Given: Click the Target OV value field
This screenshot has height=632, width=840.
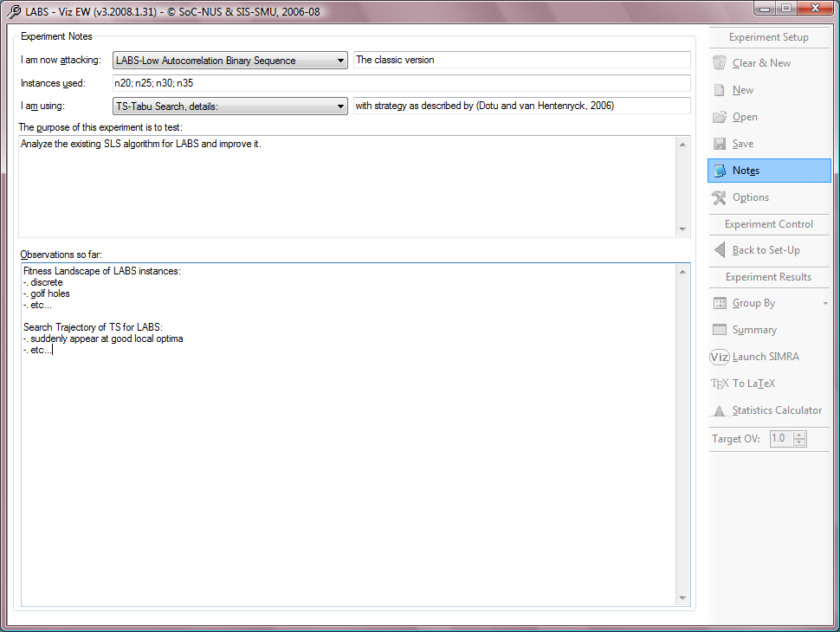Looking at the screenshot, I should coord(782,439).
